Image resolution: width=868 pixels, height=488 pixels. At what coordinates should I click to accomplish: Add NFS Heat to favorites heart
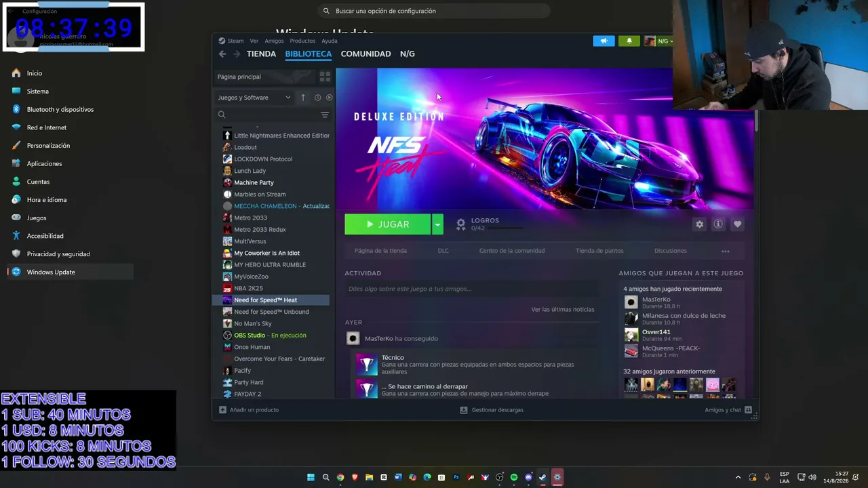point(737,224)
